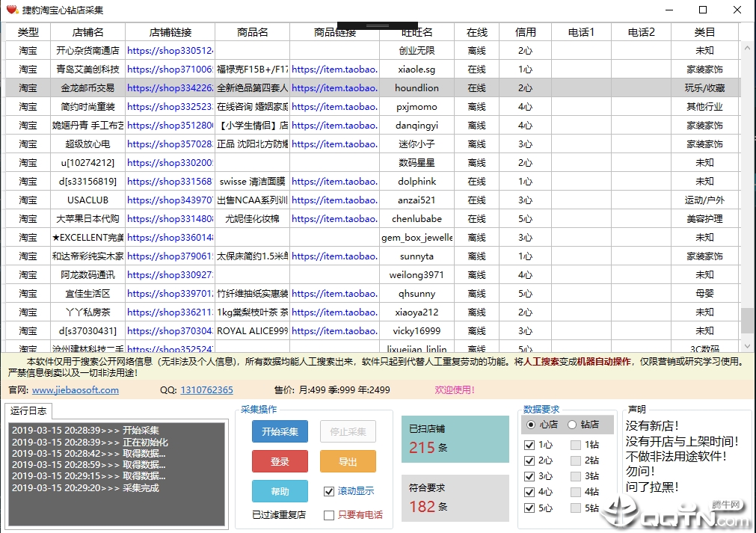756x533 pixels.
Task: Select the 钻店 radio button
Action: coord(572,425)
